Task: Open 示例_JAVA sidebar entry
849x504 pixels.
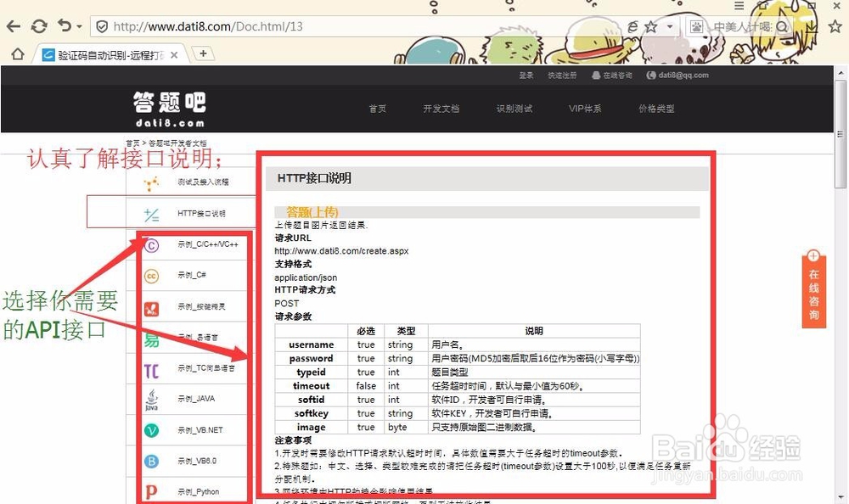Action: click(196, 399)
